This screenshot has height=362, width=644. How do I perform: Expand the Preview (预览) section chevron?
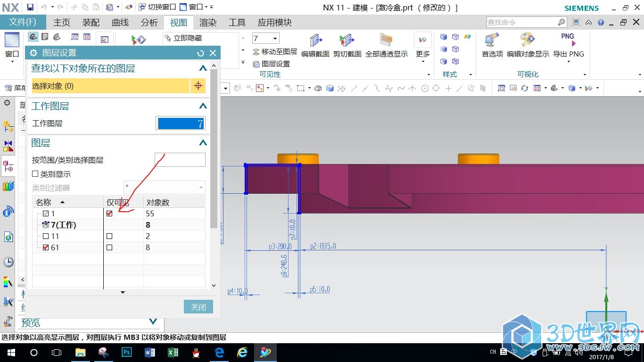(153, 321)
